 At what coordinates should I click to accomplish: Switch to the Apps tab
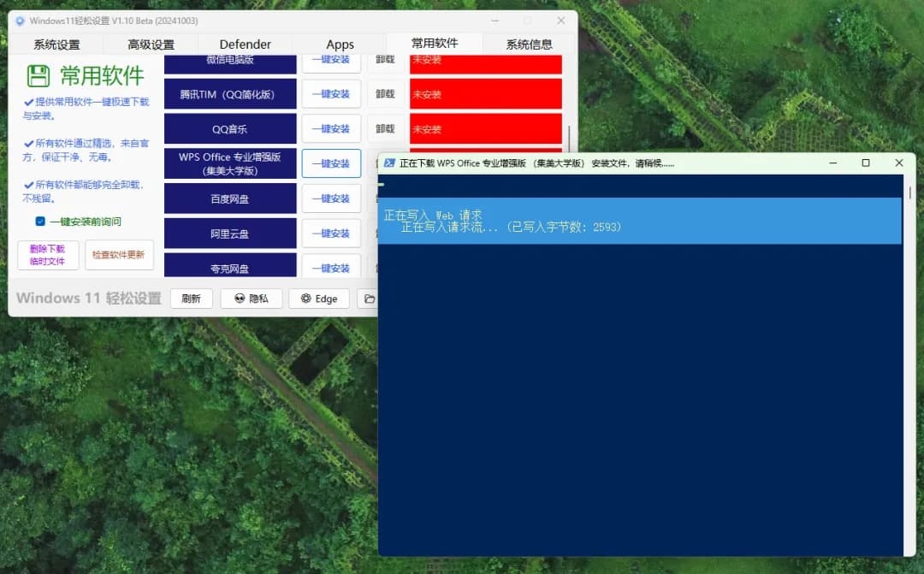pyautogui.click(x=340, y=44)
